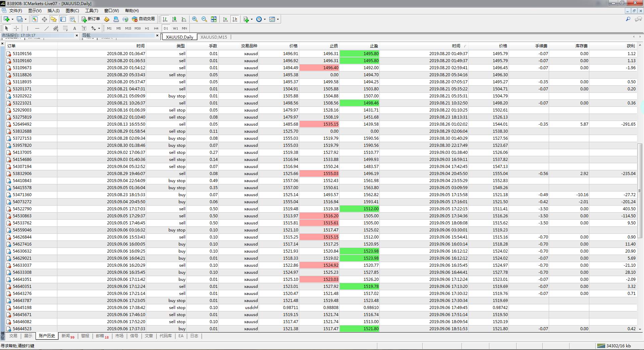Click the signals radio-wave toolbar icon
Image resolution: width=644 pixels, height=350 pixels.
125,19
